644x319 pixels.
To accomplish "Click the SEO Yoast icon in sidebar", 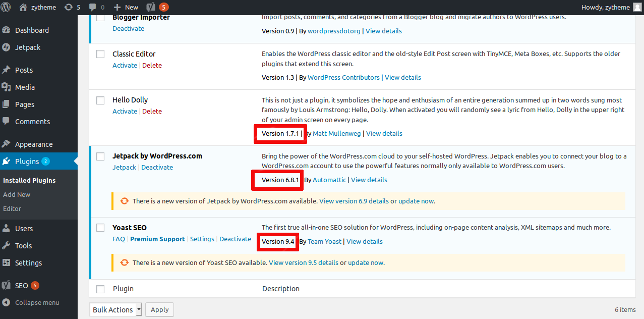I will click(x=7, y=286).
